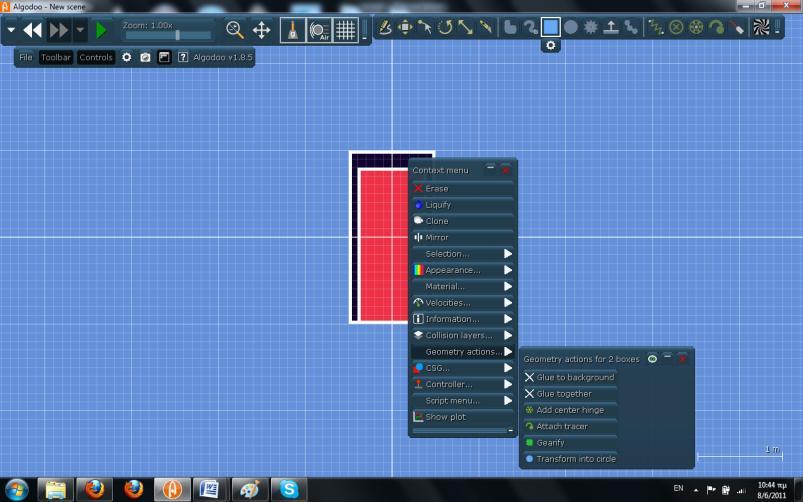
Task: Open Skype from the taskbar
Action: [288, 489]
